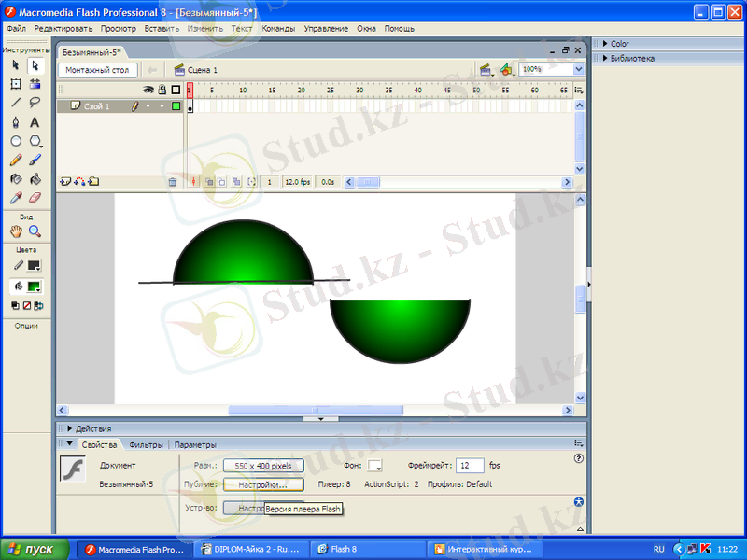Choose the Eraser tool
The image size is (747, 560).
35,198
